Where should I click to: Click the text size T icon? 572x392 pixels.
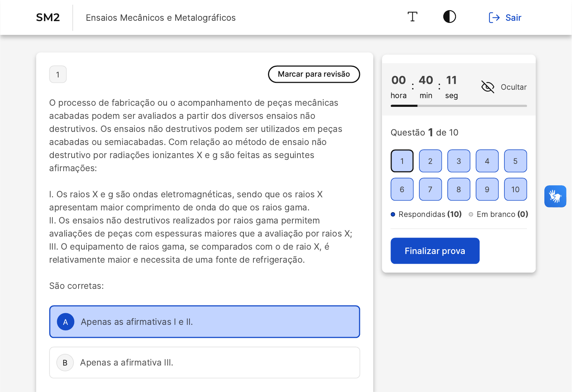412,17
